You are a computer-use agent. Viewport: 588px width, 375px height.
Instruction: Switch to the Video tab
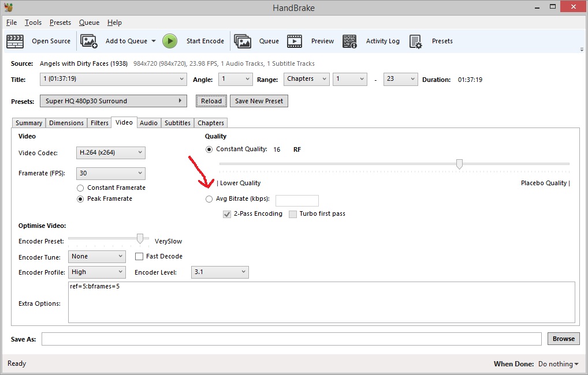(124, 122)
